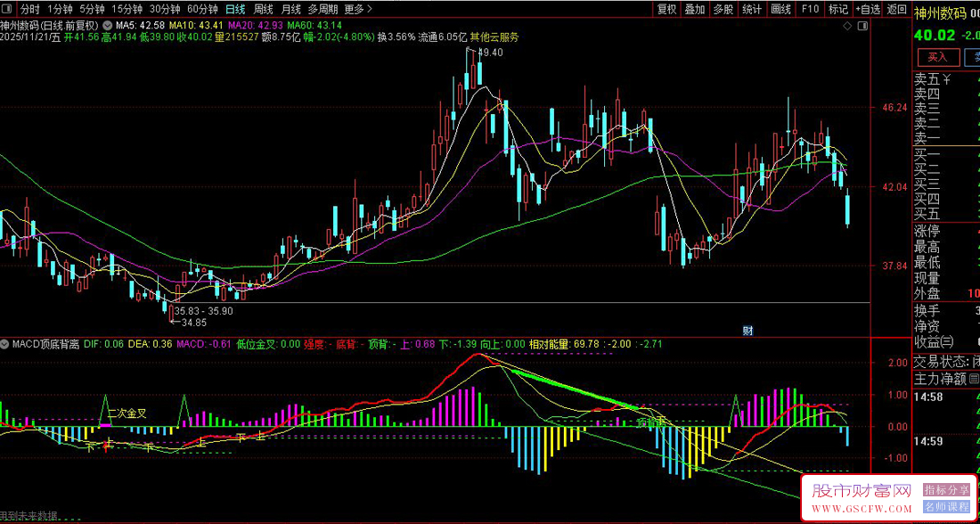Open the 画线 drawing tools
Viewport: 980px width, 524px height.
780,9
